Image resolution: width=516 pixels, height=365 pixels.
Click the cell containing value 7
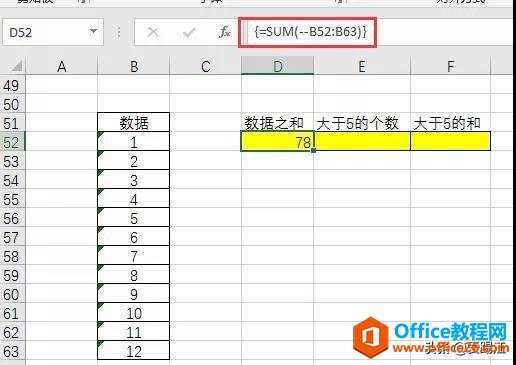click(x=134, y=256)
